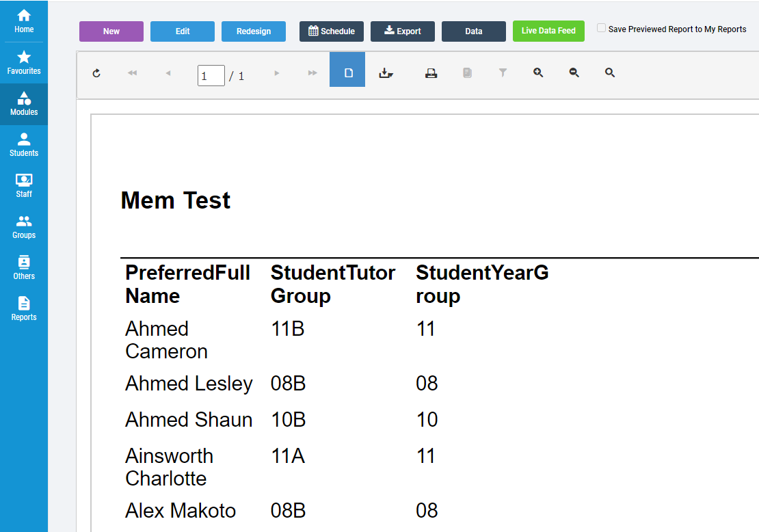This screenshot has width=759, height=532.
Task: Open the Favourites sidebar menu
Action: [24, 62]
